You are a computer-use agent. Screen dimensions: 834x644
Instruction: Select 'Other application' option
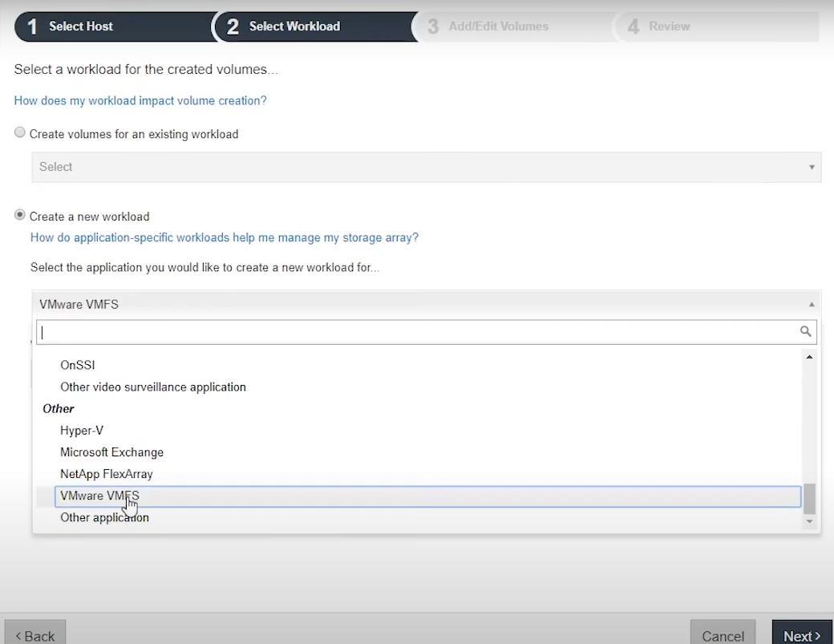click(x=105, y=517)
